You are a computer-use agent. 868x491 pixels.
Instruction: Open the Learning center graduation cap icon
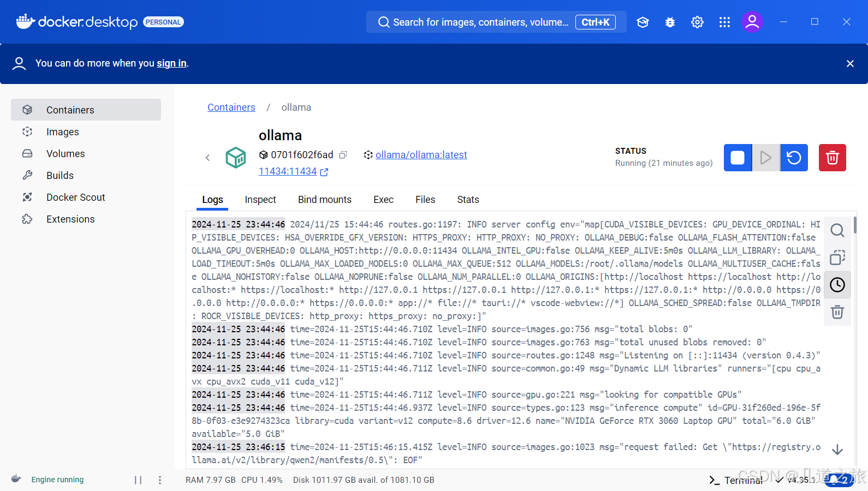[x=643, y=22]
